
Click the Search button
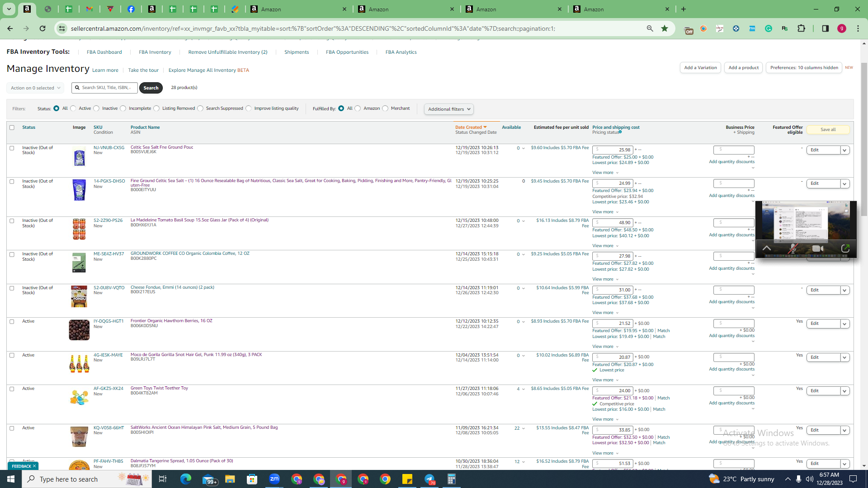(151, 88)
